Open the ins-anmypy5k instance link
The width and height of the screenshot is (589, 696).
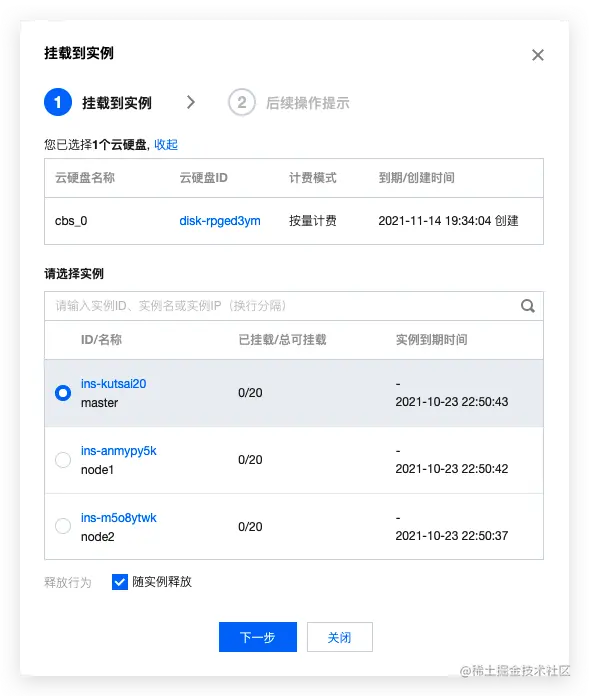coord(119,451)
